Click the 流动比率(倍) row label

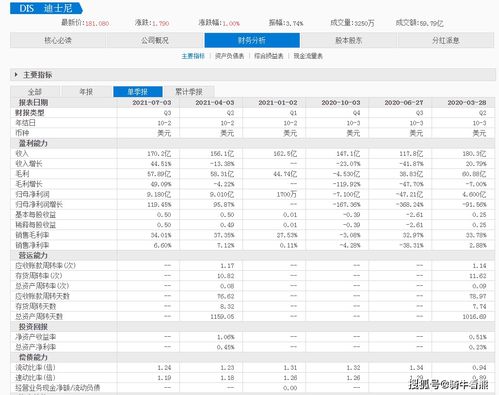[x=35, y=367]
